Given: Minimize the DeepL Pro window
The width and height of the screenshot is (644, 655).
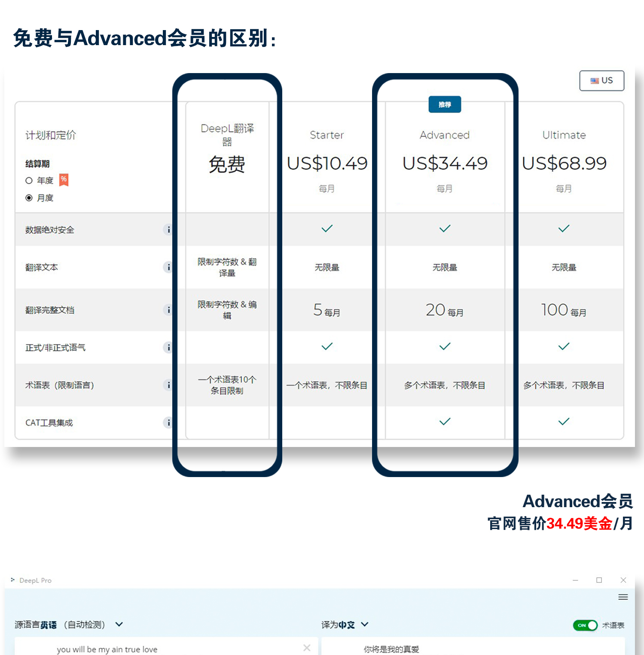Looking at the screenshot, I should (575, 580).
